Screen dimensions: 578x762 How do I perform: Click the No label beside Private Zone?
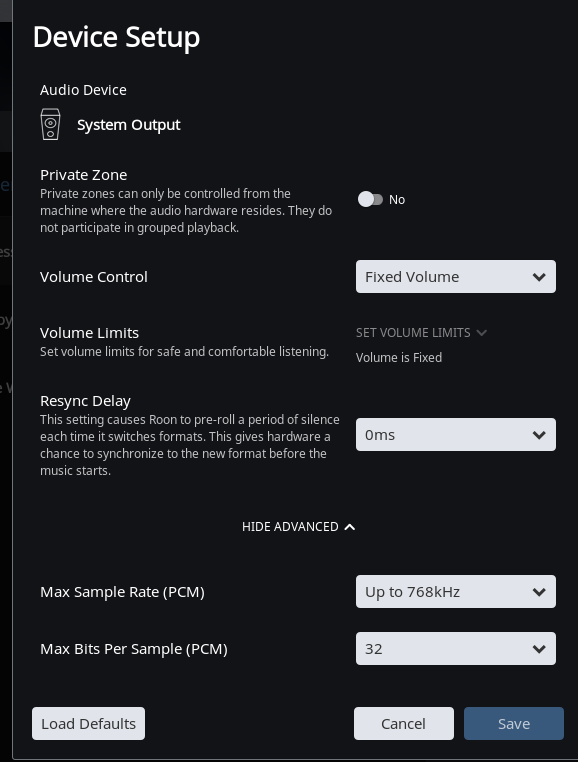[x=397, y=200]
